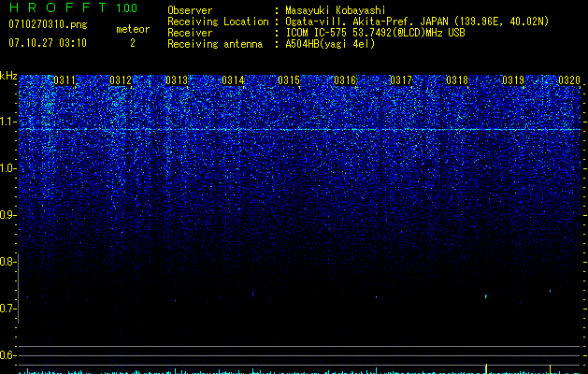Click the 0317 time marker
This screenshot has width=588, height=374.
coord(401,80)
